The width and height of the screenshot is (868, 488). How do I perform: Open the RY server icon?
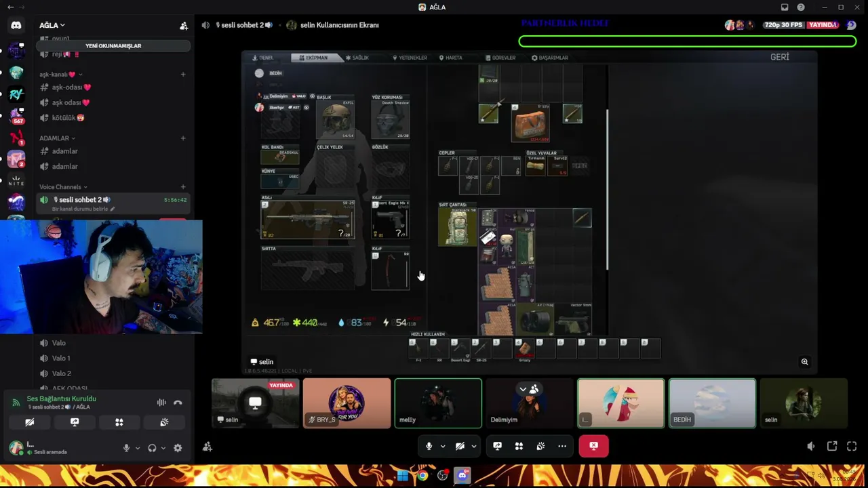[x=16, y=94]
